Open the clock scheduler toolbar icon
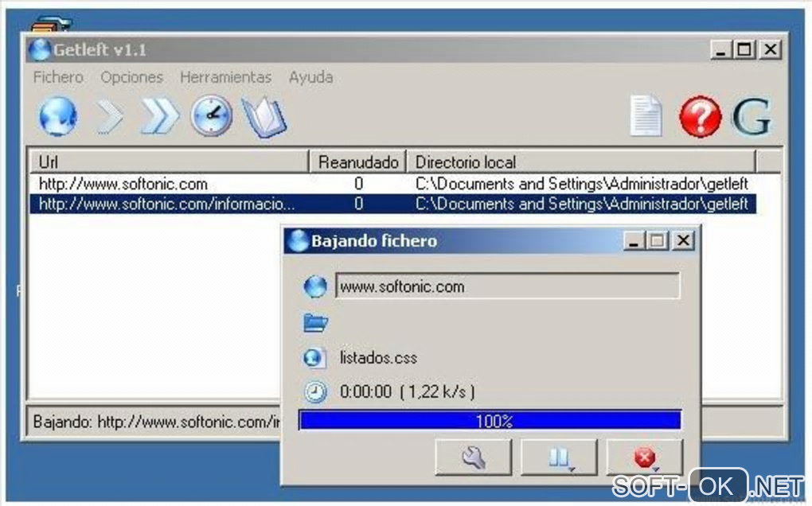The height and width of the screenshot is (506, 812). [x=211, y=116]
